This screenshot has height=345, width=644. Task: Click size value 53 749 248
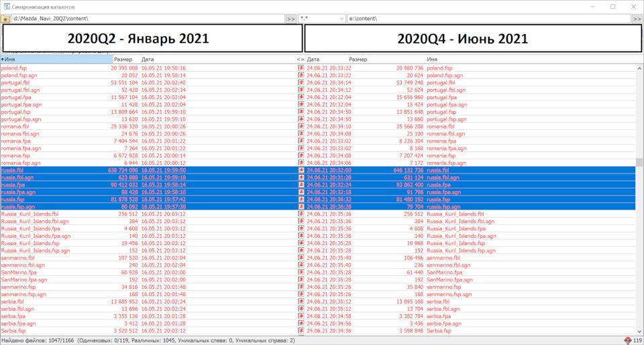(x=410, y=83)
